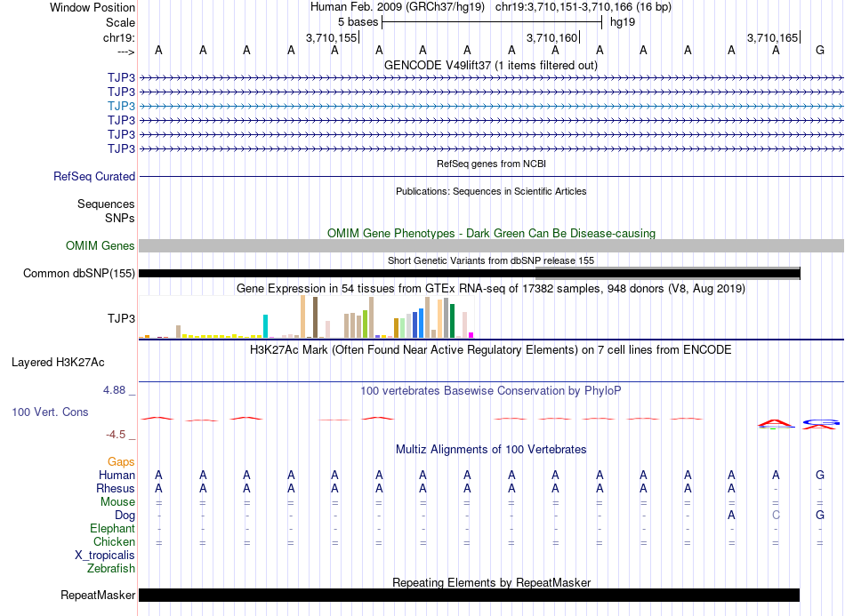The width and height of the screenshot is (845, 616).
Task: Click the "Window Position" label
Action: pyautogui.click(x=93, y=7)
